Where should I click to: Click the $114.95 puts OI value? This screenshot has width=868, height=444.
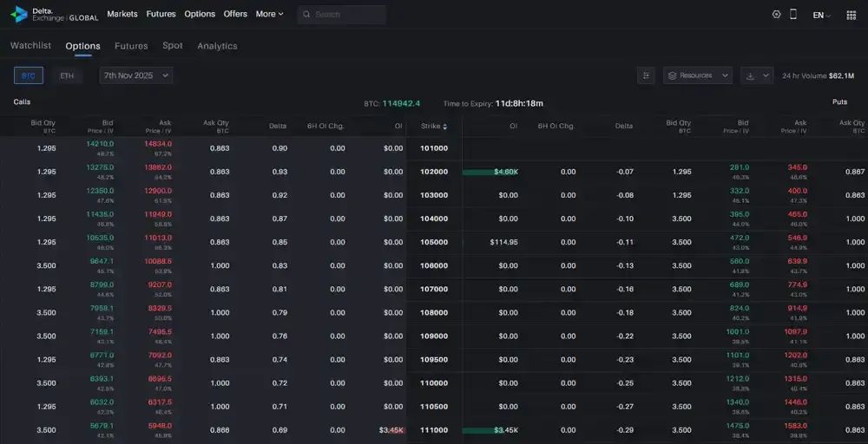click(x=503, y=242)
